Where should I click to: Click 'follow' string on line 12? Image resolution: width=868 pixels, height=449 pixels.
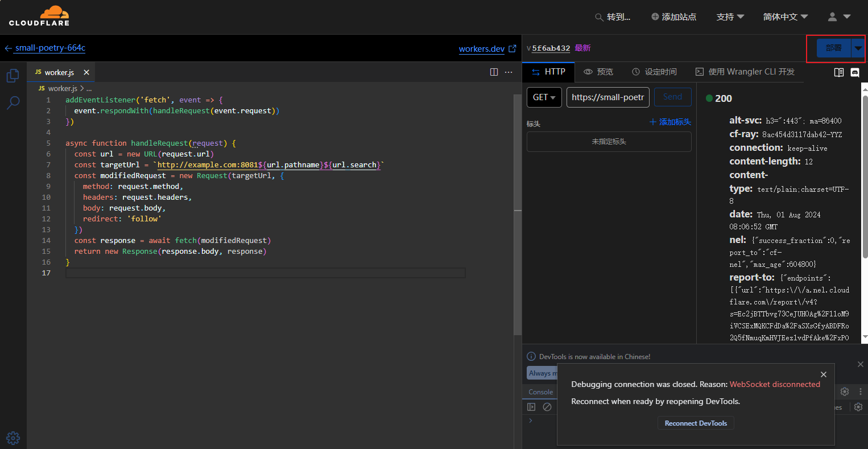(x=144, y=219)
